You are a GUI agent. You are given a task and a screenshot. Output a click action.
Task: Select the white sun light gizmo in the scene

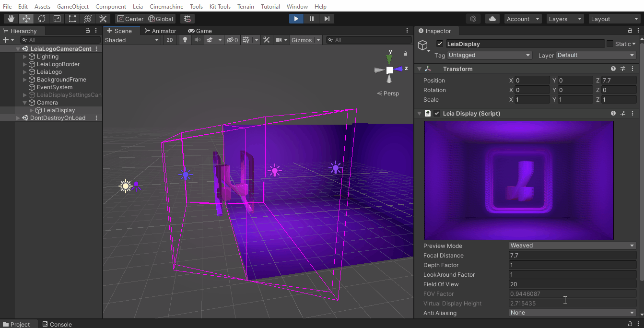click(x=126, y=186)
